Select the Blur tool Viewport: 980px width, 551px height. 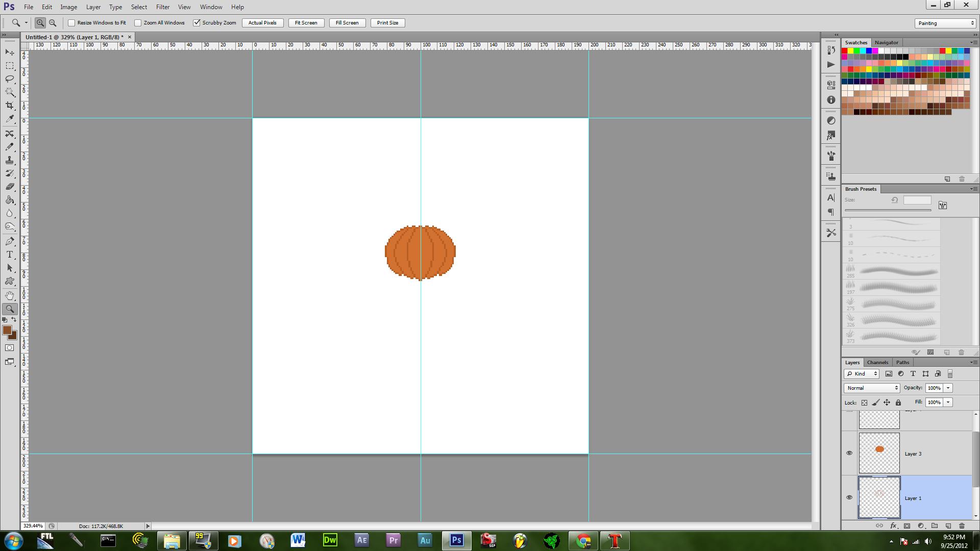pos(10,213)
